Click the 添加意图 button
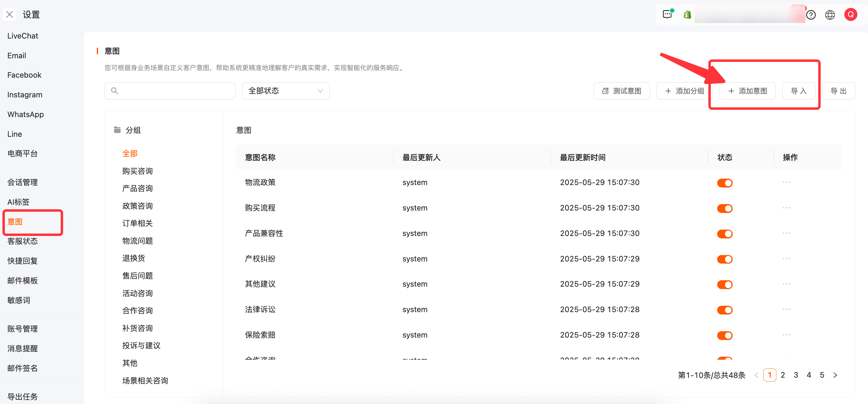 [x=748, y=91]
